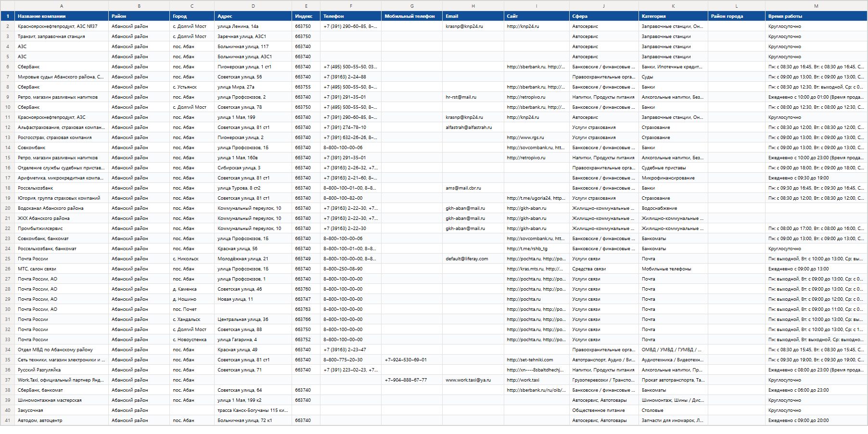
Task: Click the 'Водоснабжение' category cell
Action: [673, 208]
